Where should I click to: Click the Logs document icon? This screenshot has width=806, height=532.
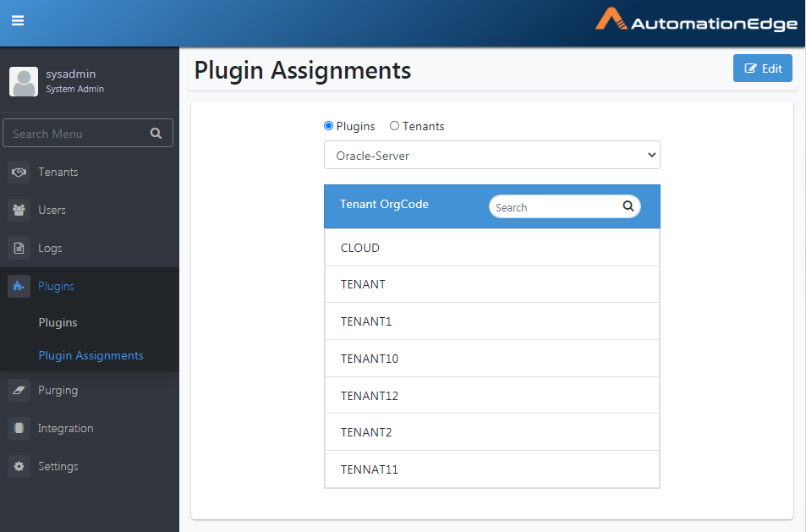click(19, 249)
